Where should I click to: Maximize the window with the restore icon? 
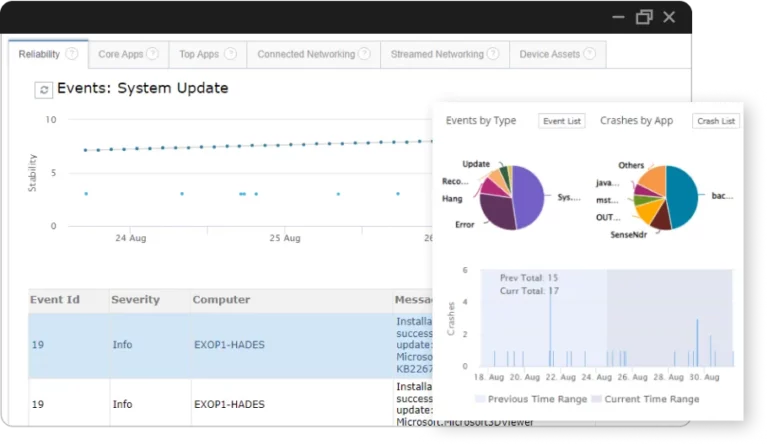(644, 17)
